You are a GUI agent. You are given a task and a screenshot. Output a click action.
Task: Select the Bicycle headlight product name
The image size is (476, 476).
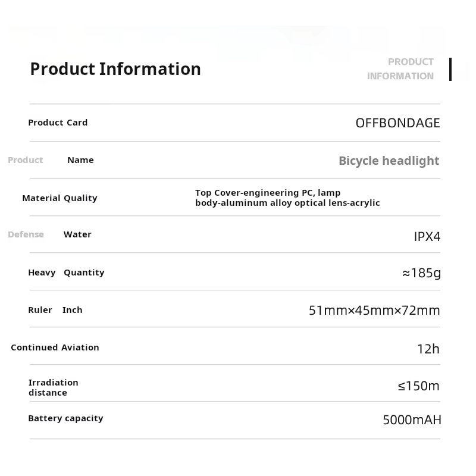click(x=389, y=161)
